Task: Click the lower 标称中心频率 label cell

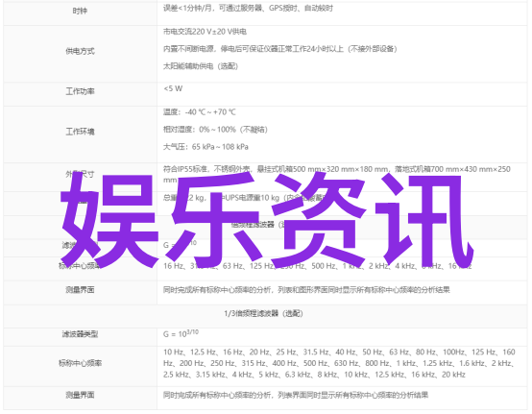Action: 80,363
